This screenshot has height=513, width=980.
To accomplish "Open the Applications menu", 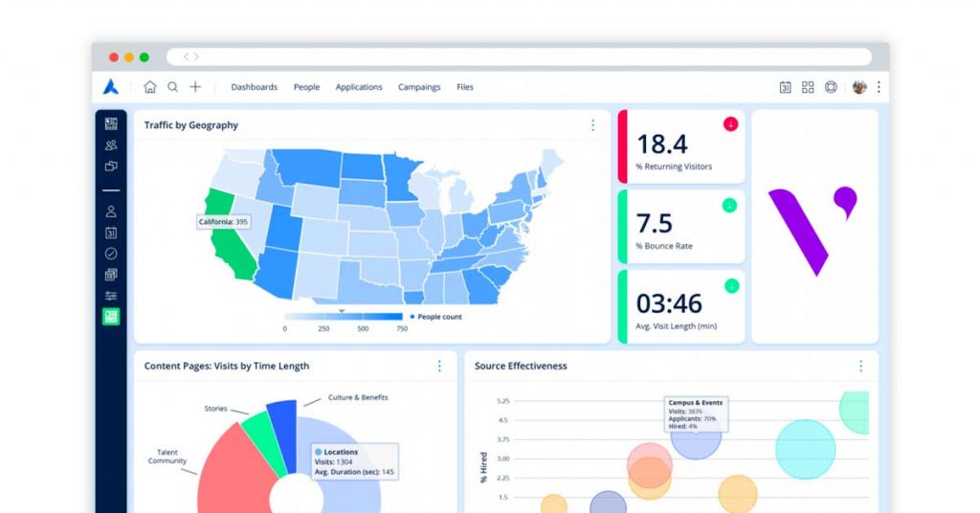I will pyautogui.click(x=359, y=87).
